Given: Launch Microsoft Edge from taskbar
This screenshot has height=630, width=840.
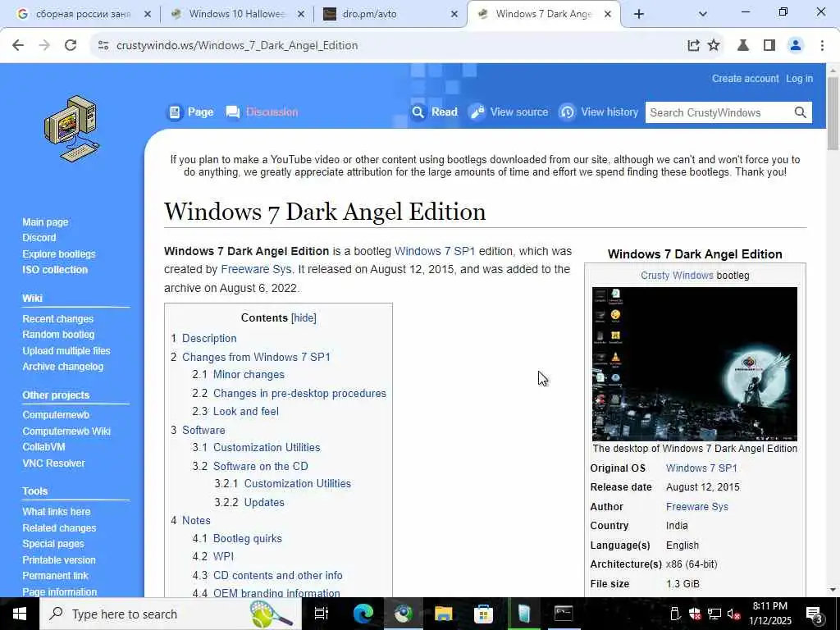Looking at the screenshot, I should (x=363, y=614).
